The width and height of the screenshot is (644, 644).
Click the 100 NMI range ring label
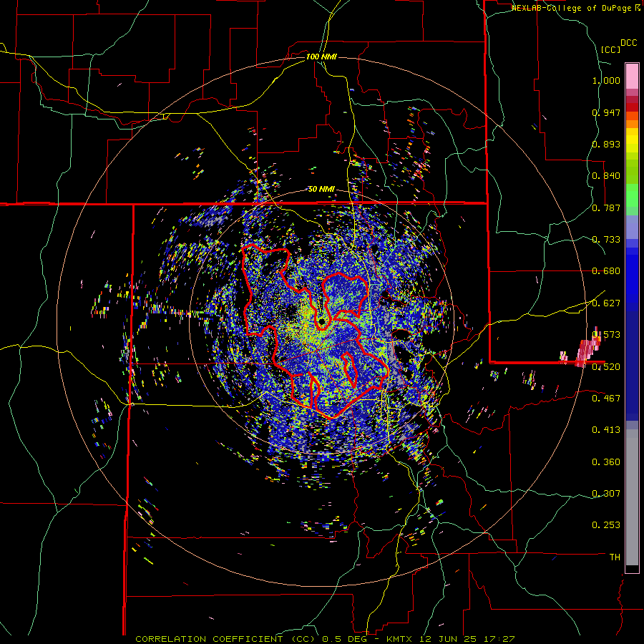tap(321, 57)
